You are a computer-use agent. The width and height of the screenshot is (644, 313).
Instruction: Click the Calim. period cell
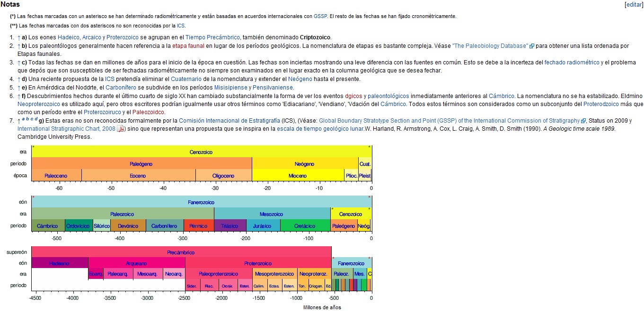point(259,286)
